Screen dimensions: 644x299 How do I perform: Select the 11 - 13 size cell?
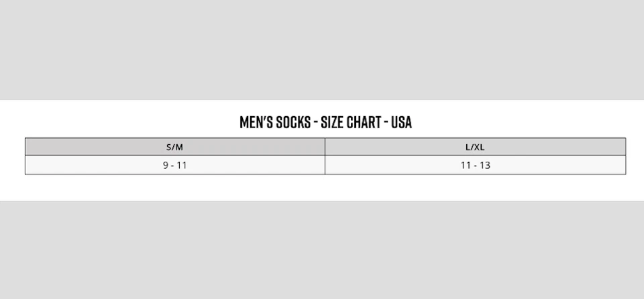pos(475,165)
